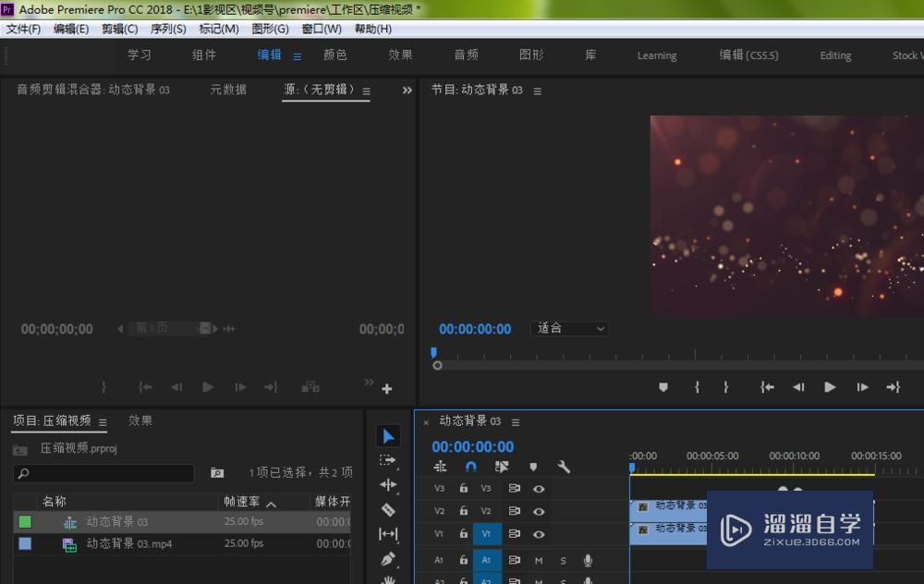
Task: Select the Track Select Forward tool
Action: (388, 460)
